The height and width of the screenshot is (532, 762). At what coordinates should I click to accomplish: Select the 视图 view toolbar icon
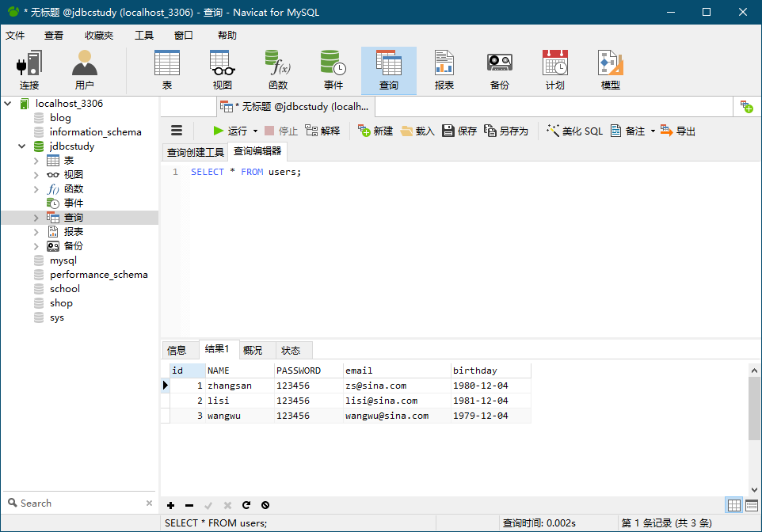tap(222, 70)
